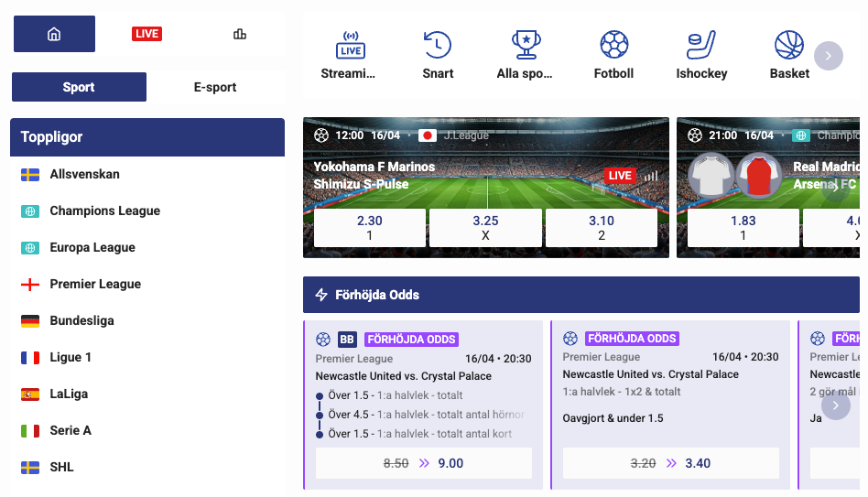Click the Swedish flag beside SHL
This screenshot has width=868, height=497.
click(30, 468)
